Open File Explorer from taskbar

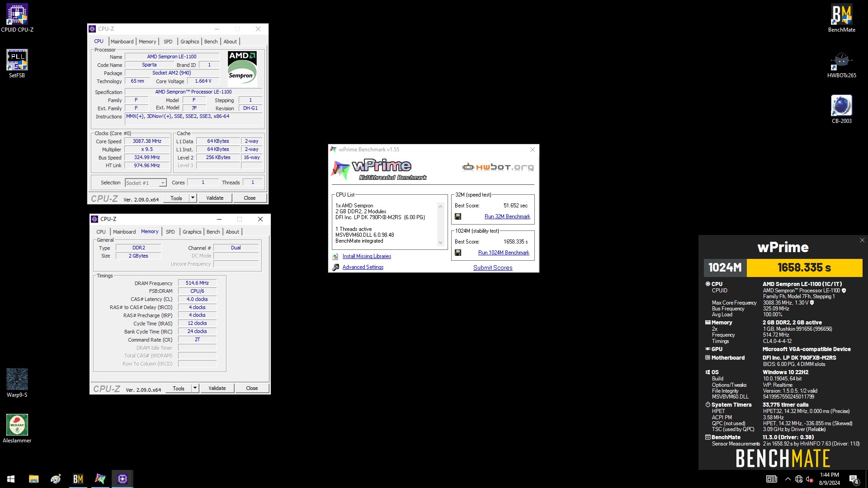tap(33, 479)
